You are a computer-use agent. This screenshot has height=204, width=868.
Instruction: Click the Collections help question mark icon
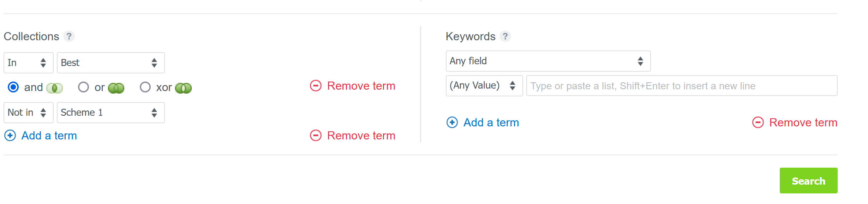click(x=69, y=36)
